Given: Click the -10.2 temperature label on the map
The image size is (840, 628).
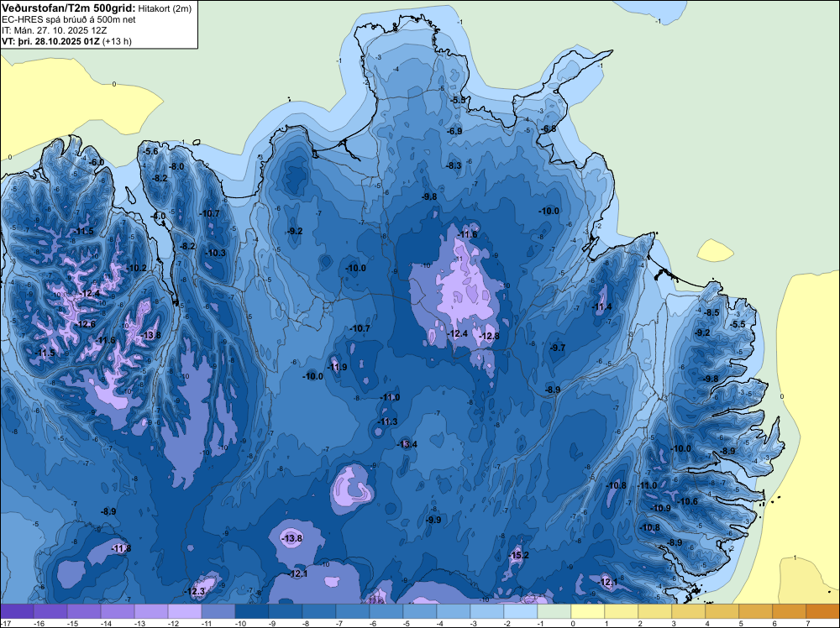Looking at the screenshot, I should pyautogui.click(x=137, y=268).
